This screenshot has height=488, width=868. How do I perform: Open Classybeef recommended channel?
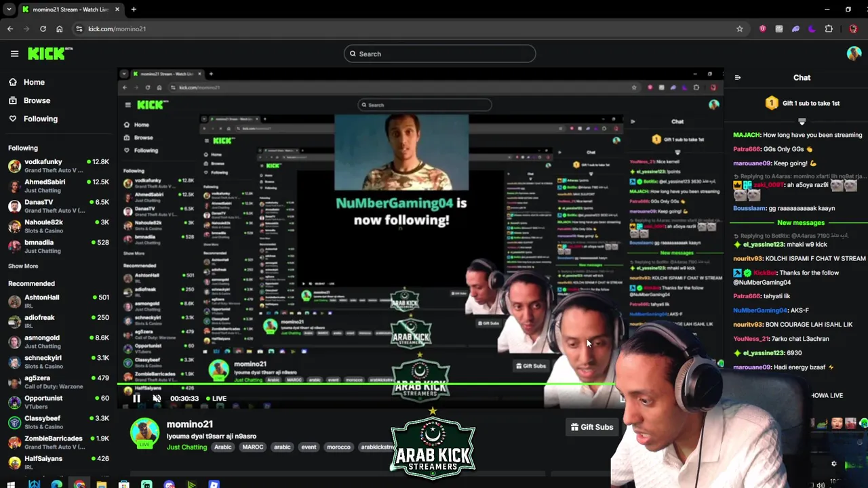(x=58, y=423)
